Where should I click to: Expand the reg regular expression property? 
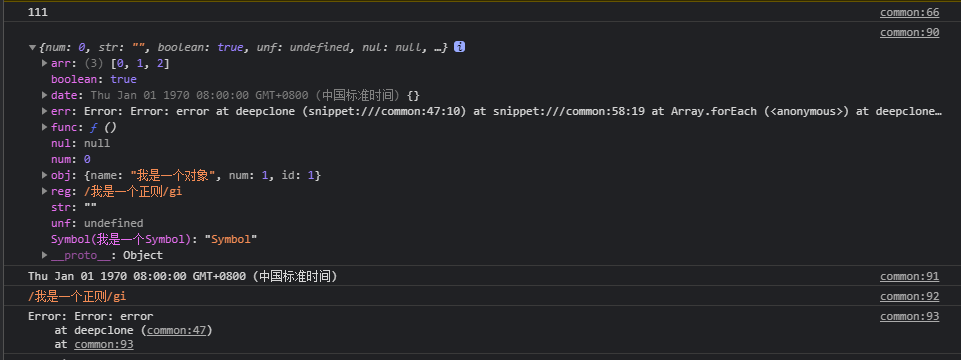(45, 191)
